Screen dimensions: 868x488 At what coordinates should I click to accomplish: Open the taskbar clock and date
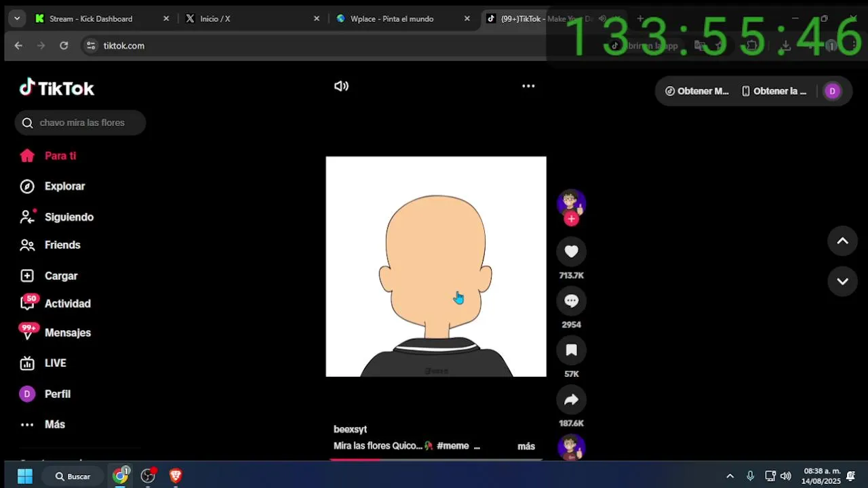pos(821,476)
